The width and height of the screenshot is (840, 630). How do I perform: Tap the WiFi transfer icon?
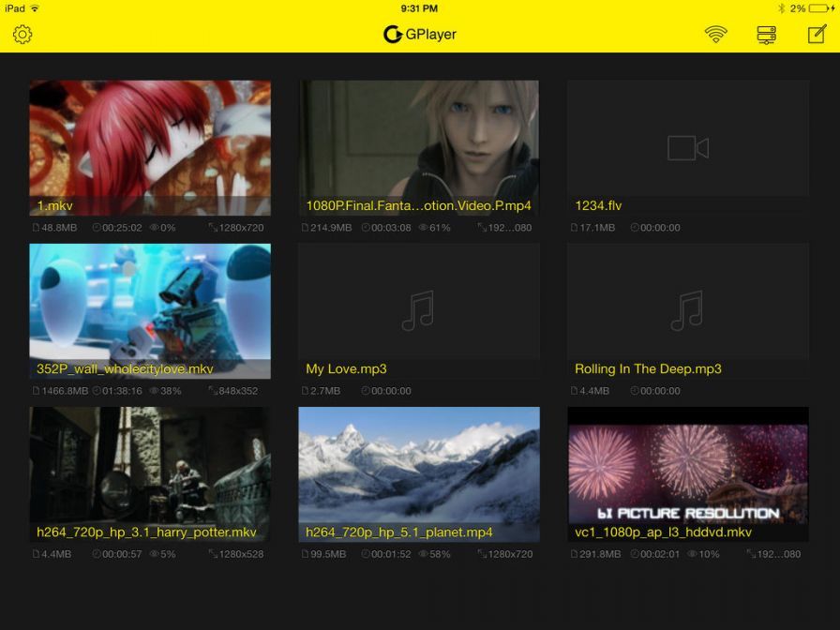coord(715,34)
